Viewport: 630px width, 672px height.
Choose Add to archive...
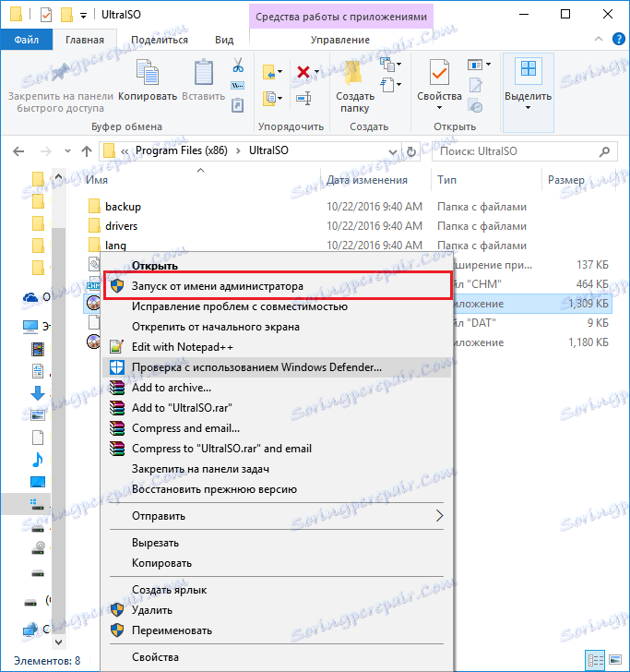[276, 388]
